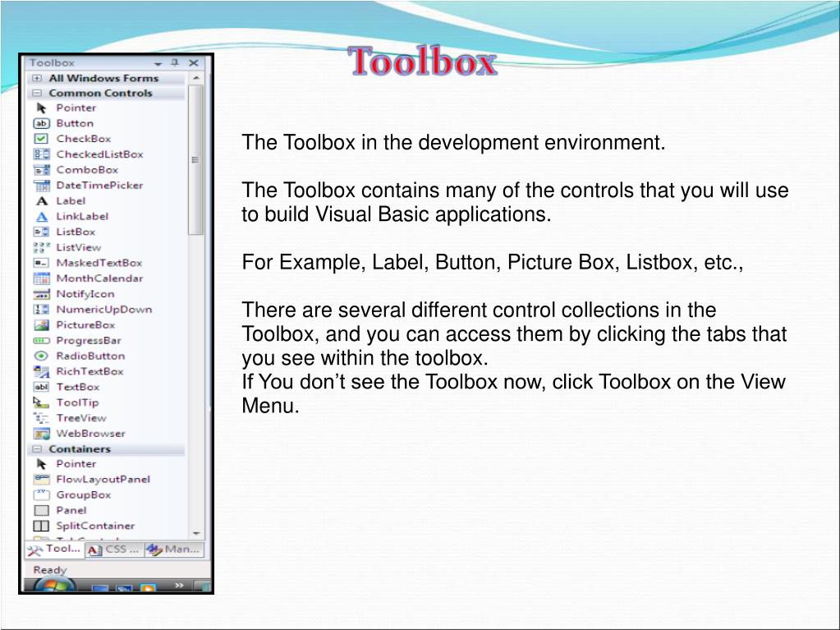Click the 'SplitContainer' label text
Screen dimensions: 840x630
point(96,526)
